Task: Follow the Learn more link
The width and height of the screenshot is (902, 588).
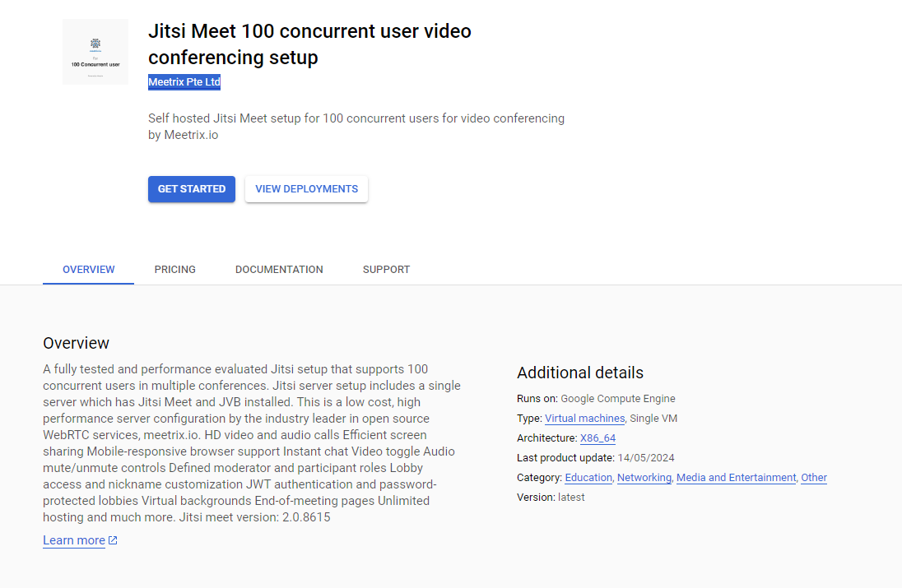Action: [x=73, y=540]
